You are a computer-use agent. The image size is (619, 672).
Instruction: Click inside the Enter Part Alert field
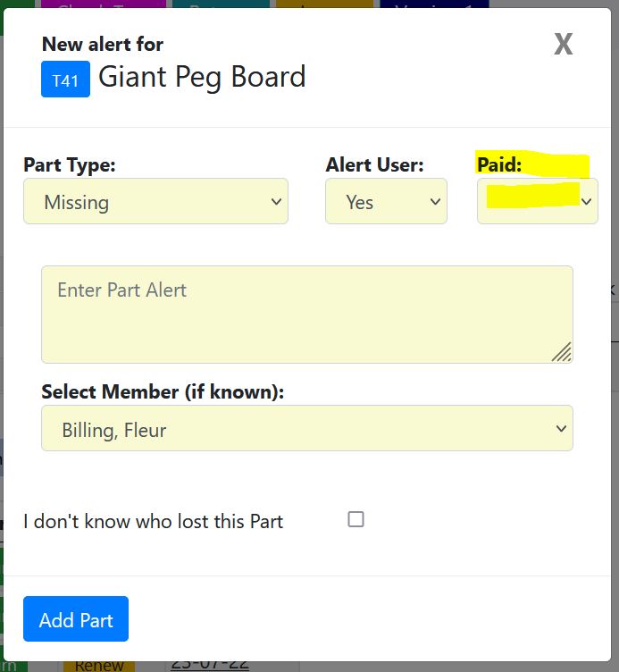point(306,314)
